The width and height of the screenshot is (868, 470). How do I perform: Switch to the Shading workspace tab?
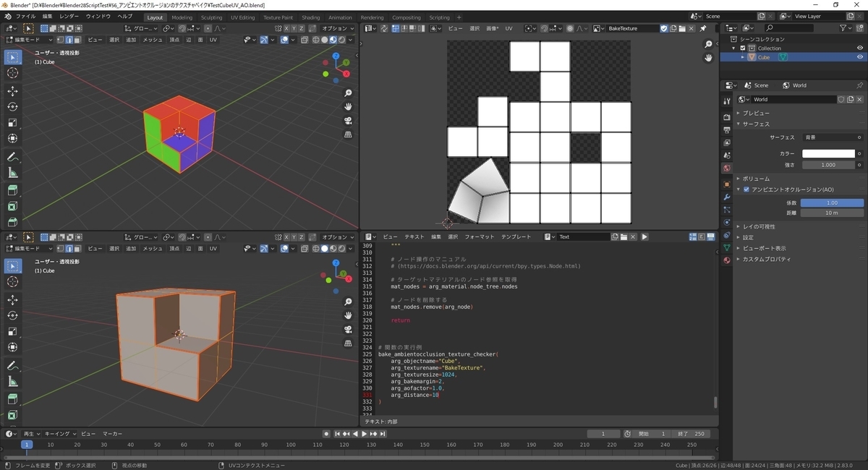point(311,17)
